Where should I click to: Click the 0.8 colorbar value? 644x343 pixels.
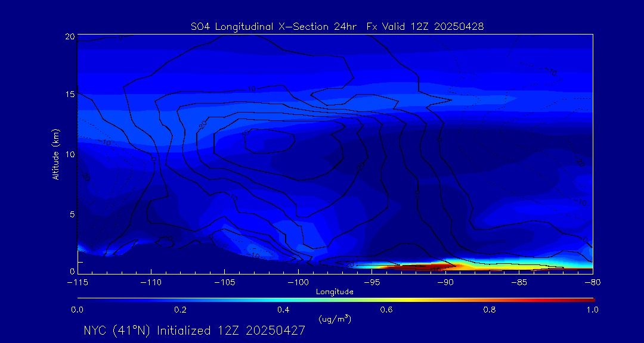click(x=490, y=310)
